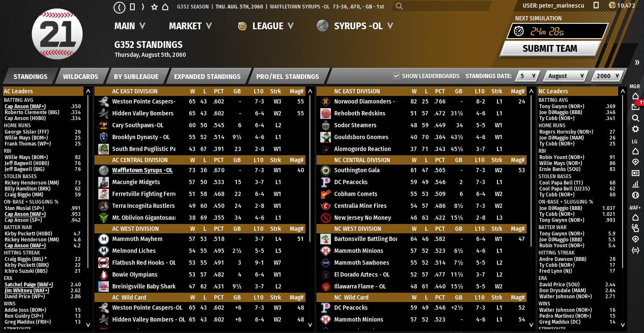Viewport: 644px width, 333px height.
Task: Click the bookmark star icon
Action: (154, 7)
